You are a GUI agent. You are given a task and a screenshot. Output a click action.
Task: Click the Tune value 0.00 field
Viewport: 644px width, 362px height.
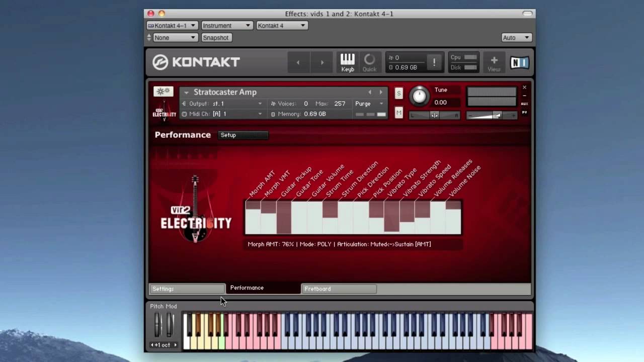(446, 102)
